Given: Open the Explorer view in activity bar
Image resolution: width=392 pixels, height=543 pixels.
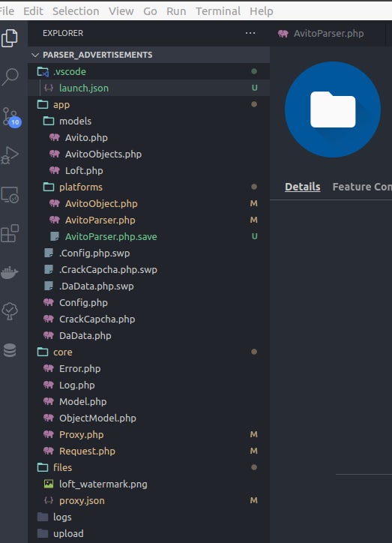Looking at the screenshot, I should [9, 37].
